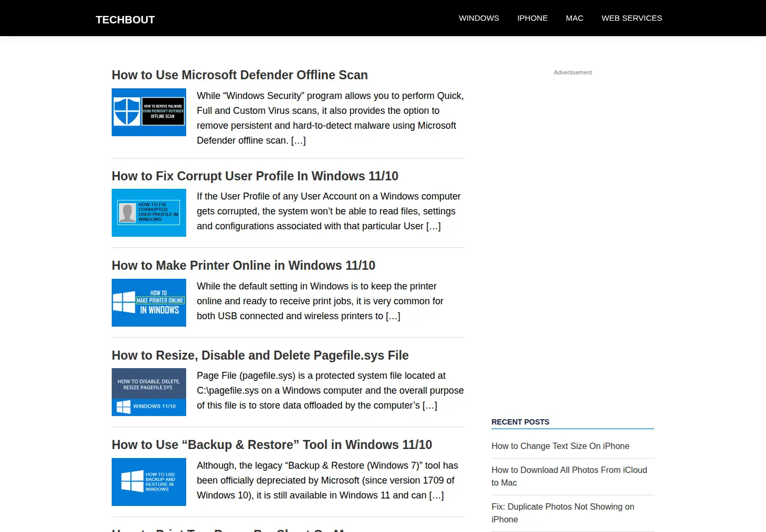This screenshot has height=532, width=766.
Task: Open How to Make Printer Online article
Action: (244, 265)
